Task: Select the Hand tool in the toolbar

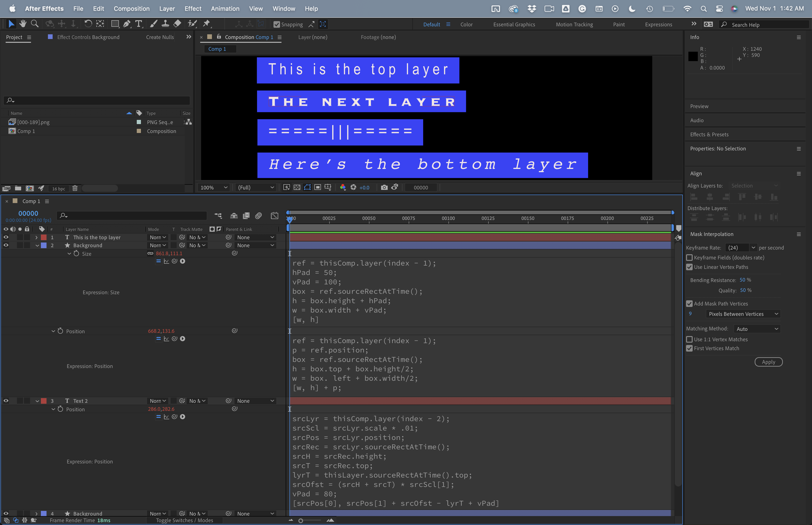Action: [23, 24]
